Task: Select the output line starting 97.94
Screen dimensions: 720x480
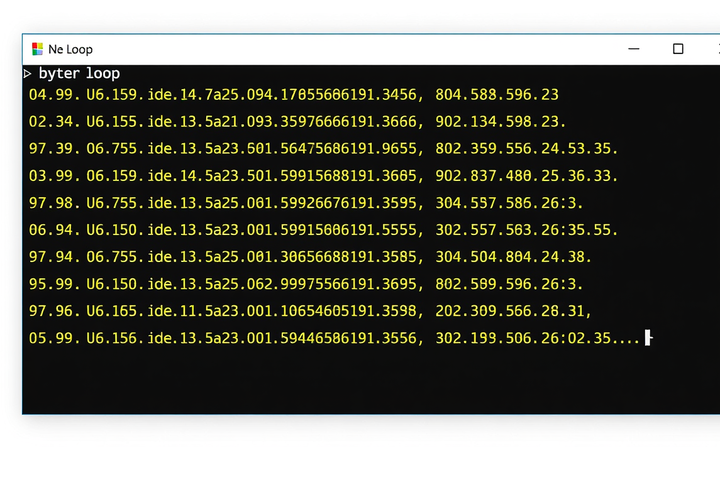Action: tap(310, 257)
